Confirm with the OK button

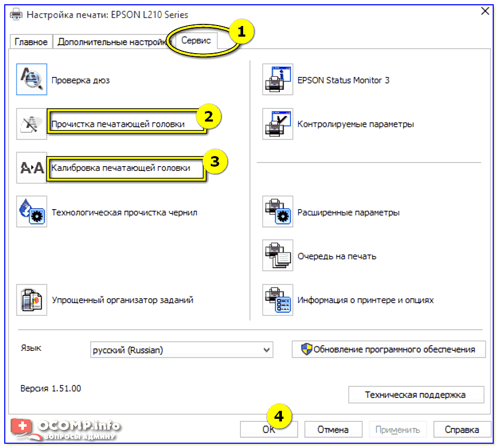269,429
